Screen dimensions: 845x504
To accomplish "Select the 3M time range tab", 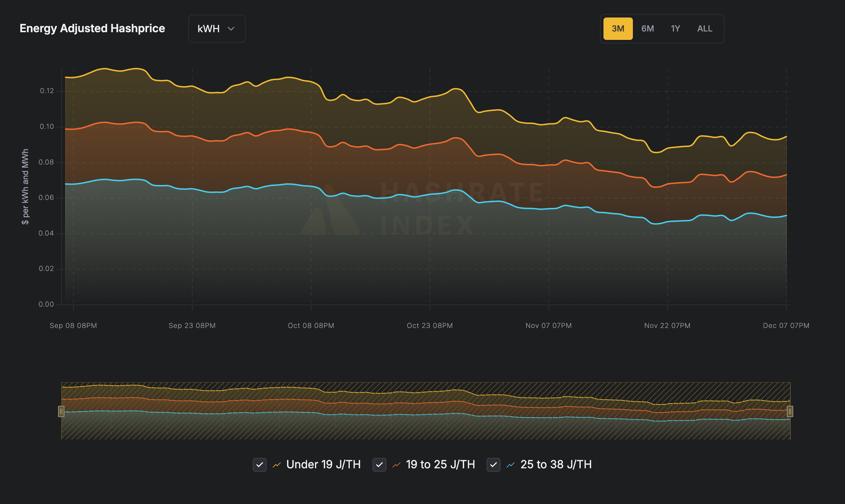I will coord(618,29).
